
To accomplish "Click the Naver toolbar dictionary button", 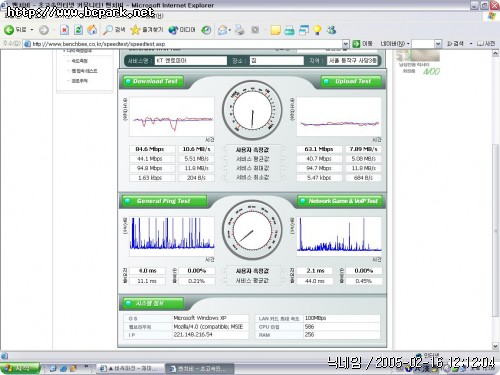I will pyautogui.click(x=486, y=44).
